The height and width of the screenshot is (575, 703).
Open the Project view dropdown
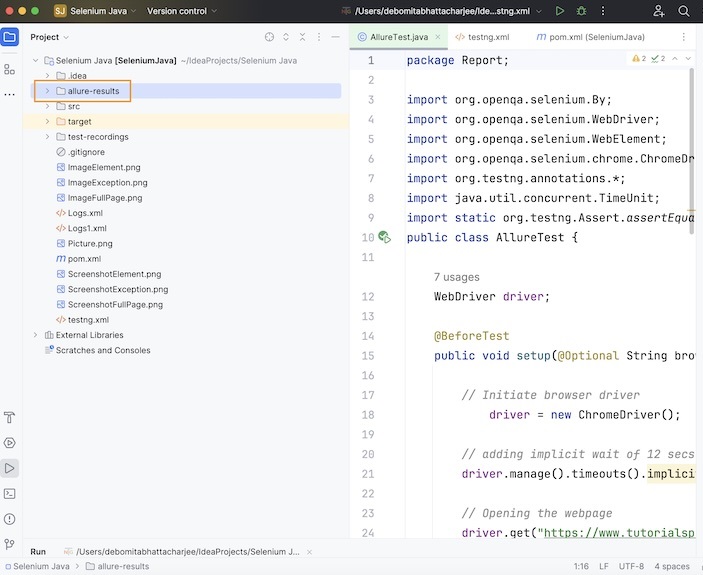click(x=50, y=37)
